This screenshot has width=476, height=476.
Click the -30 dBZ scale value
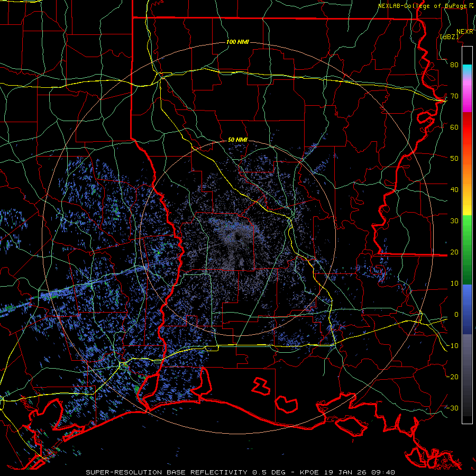pyautogui.click(x=452, y=408)
